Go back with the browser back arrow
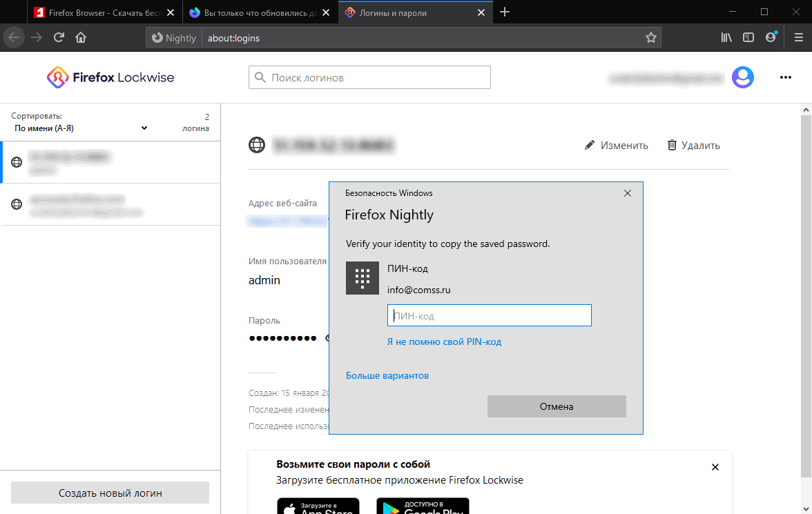Screen dimensions: 812x514 14,38
